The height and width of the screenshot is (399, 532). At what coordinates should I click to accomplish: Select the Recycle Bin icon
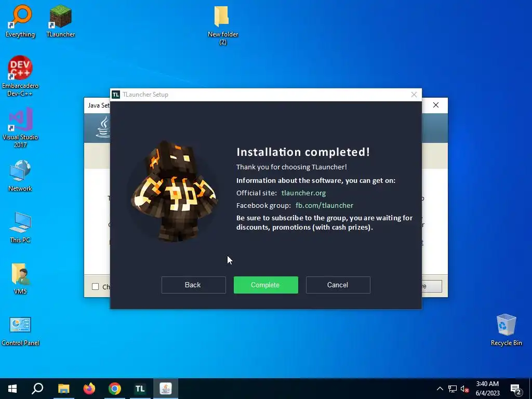coord(506,330)
